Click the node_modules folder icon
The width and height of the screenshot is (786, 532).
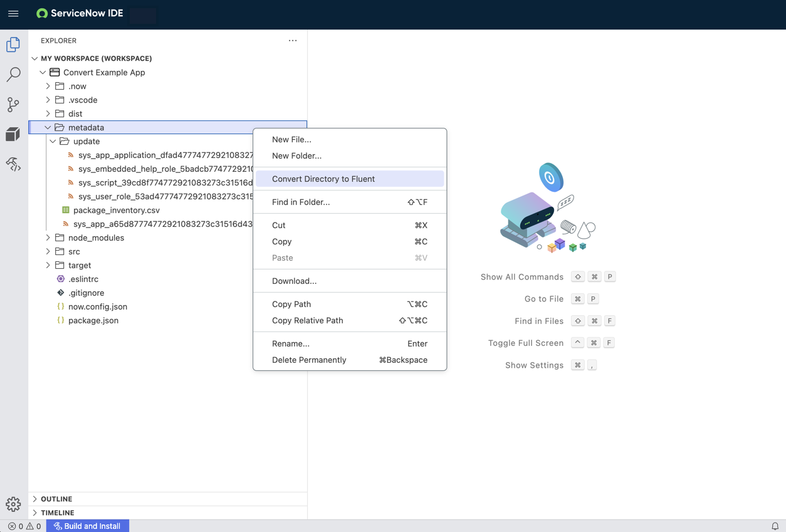point(60,237)
